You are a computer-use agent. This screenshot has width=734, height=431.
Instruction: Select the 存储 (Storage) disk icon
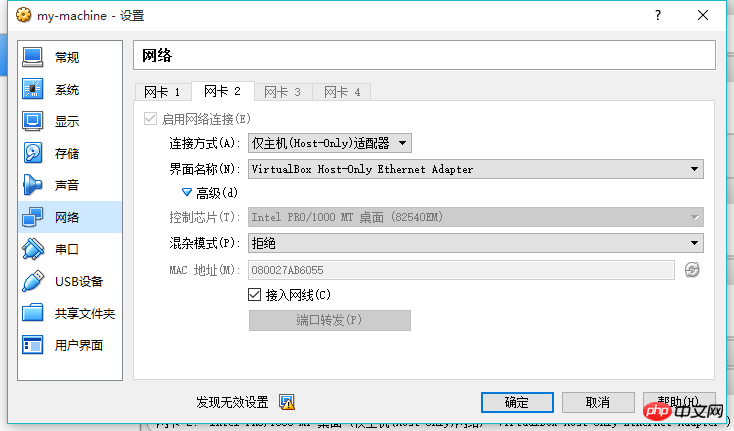click(x=32, y=153)
